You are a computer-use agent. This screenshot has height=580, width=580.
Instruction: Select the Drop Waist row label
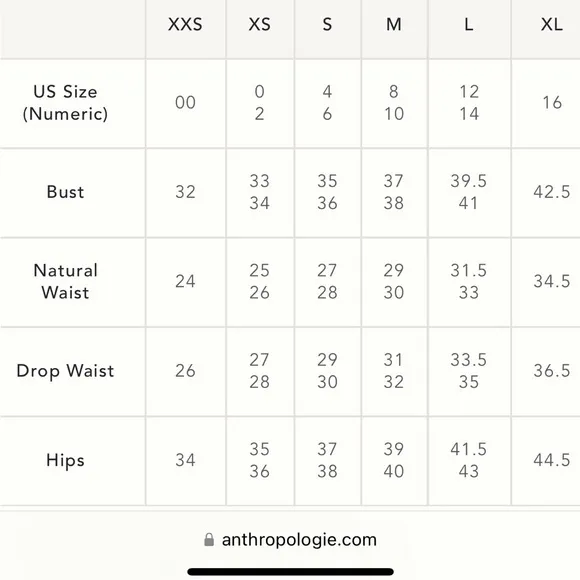[x=65, y=371]
